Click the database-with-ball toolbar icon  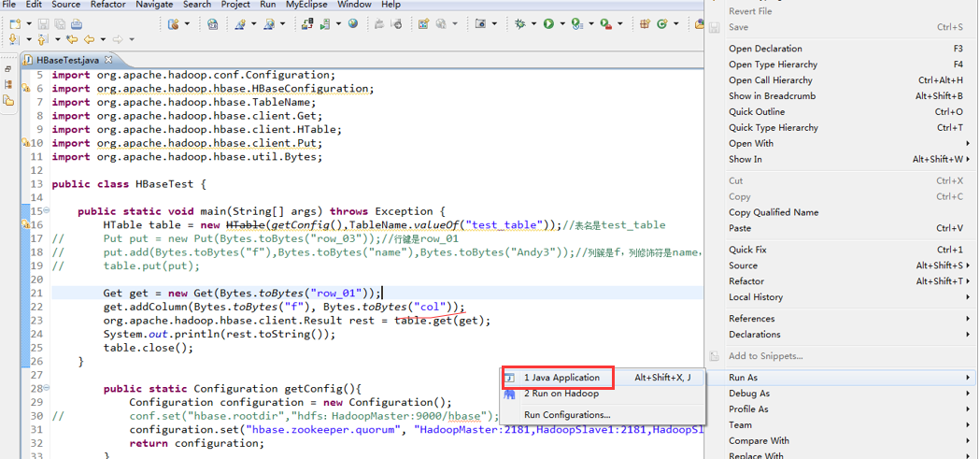pyautogui.click(x=173, y=23)
